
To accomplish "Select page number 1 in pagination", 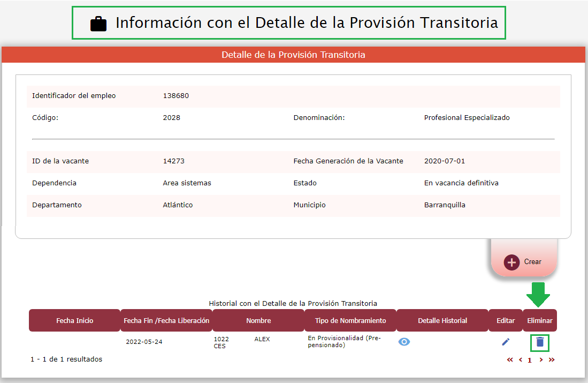I will pyautogui.click(x=530, y=361).
